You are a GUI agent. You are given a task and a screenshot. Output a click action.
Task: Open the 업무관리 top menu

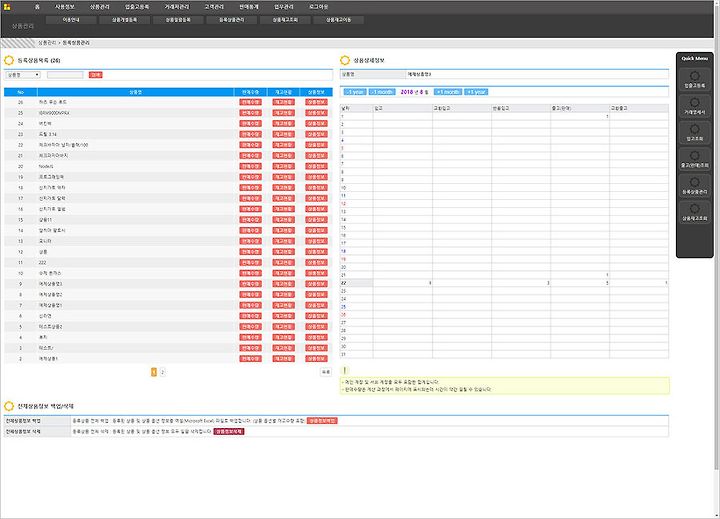[x=284, y=7]
